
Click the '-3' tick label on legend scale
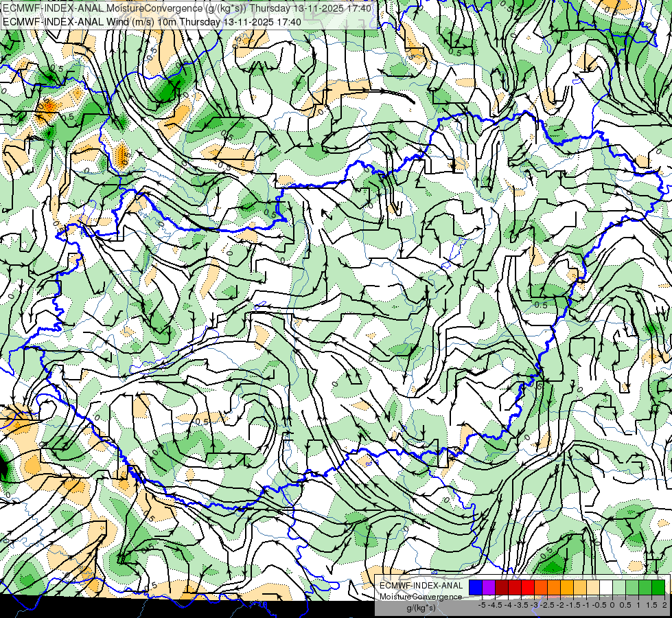click(534, 605)
